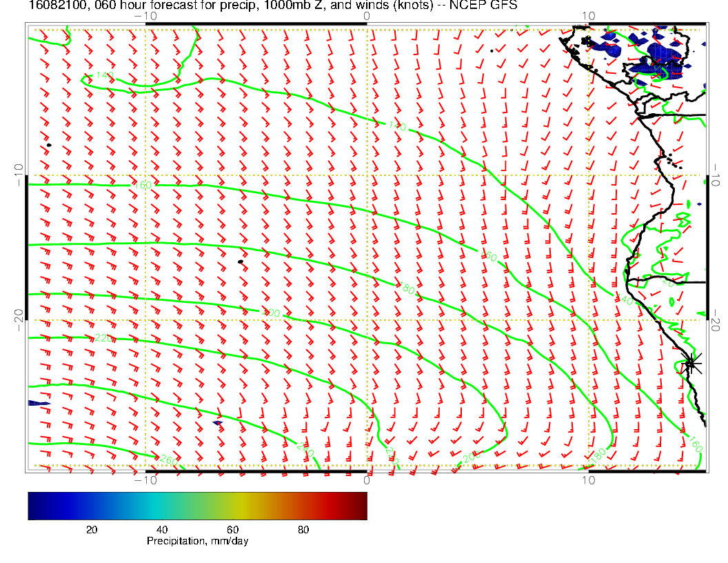Click the "40" tick label under color bar

[161, 530]
